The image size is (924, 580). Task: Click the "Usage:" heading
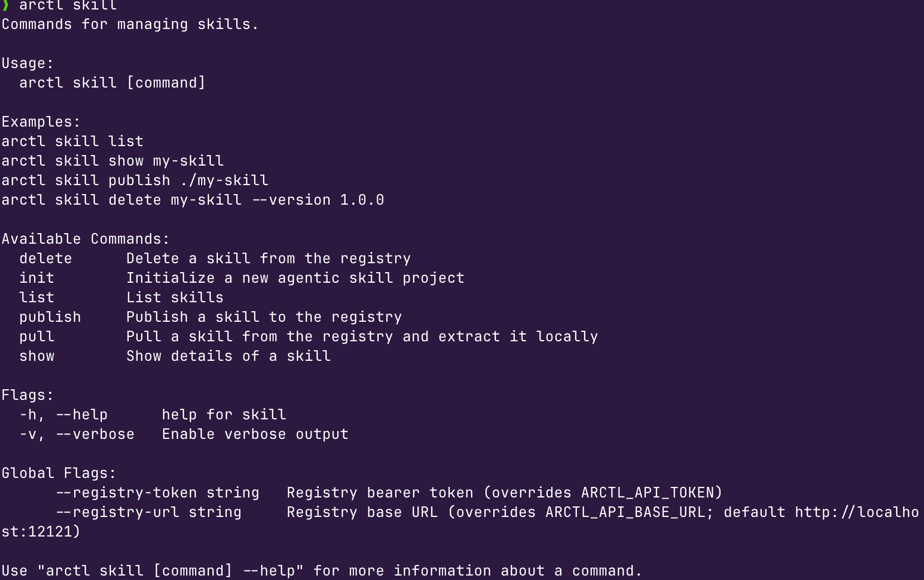[28, 64]
